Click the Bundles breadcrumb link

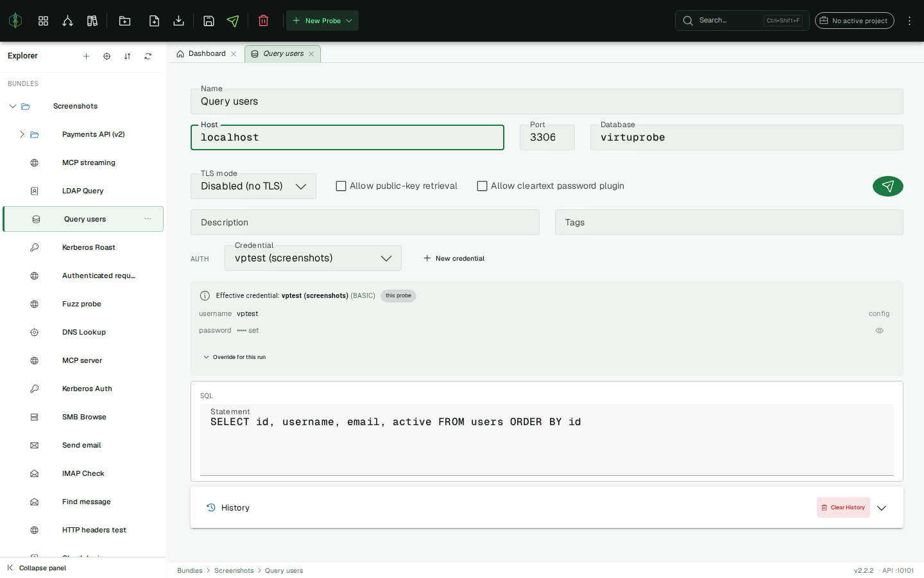(189, 570)
